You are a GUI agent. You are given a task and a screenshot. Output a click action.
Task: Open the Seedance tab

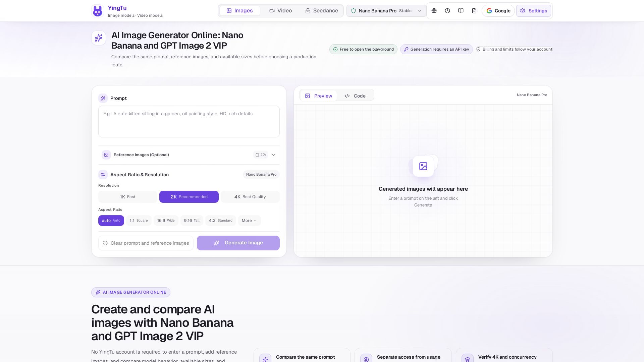pyautogui.click(x=322, y=11)
